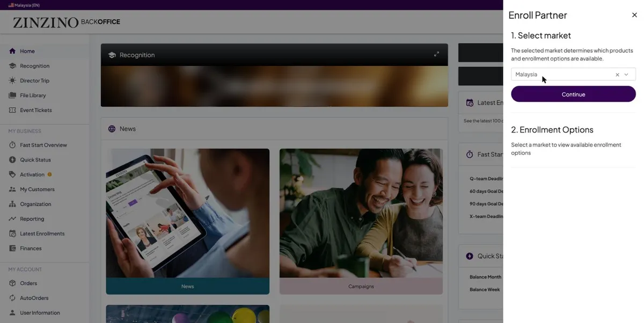The height and width of the screenshot is (323, 644).
Task: Click the '60 days Goal' deadline row
Action: pyautogui.click(x=486, y=191)
